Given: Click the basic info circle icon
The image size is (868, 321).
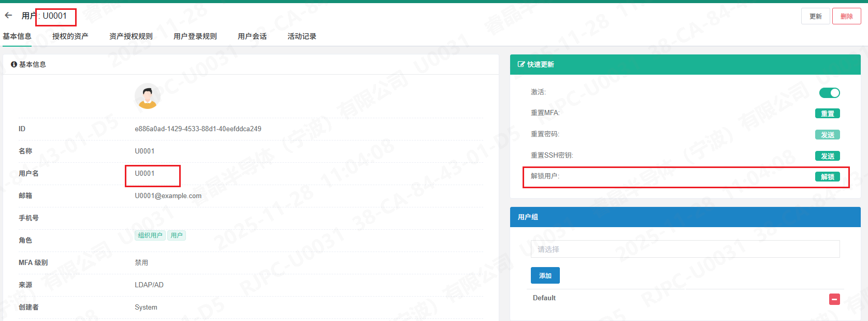Looking at the screenshot, I should click(14, 64).
